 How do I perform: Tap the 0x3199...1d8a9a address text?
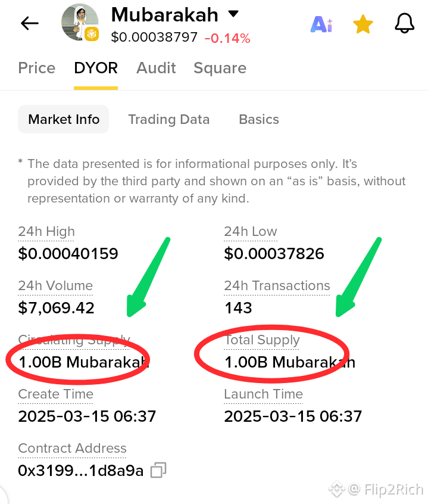(x=80, y=471)
